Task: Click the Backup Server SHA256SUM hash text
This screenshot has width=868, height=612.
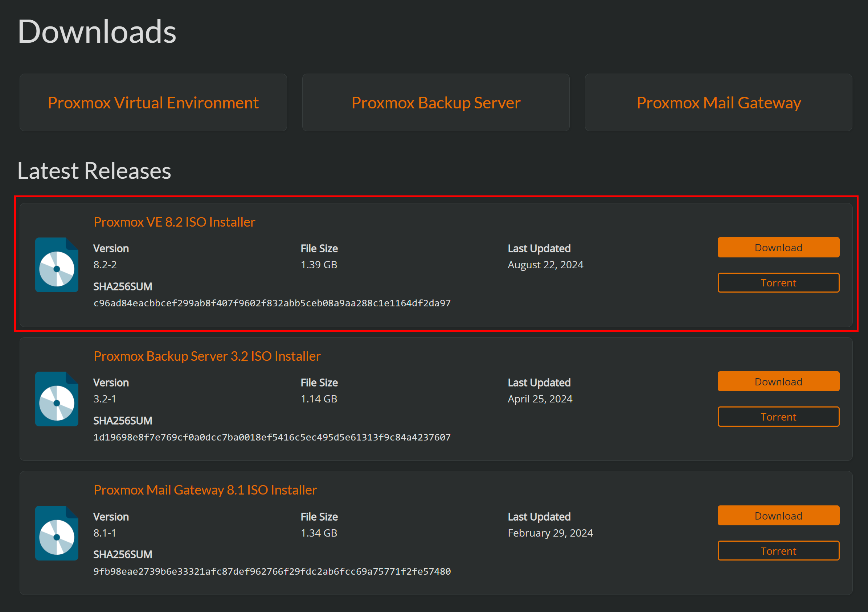Action: coord(272,437)
